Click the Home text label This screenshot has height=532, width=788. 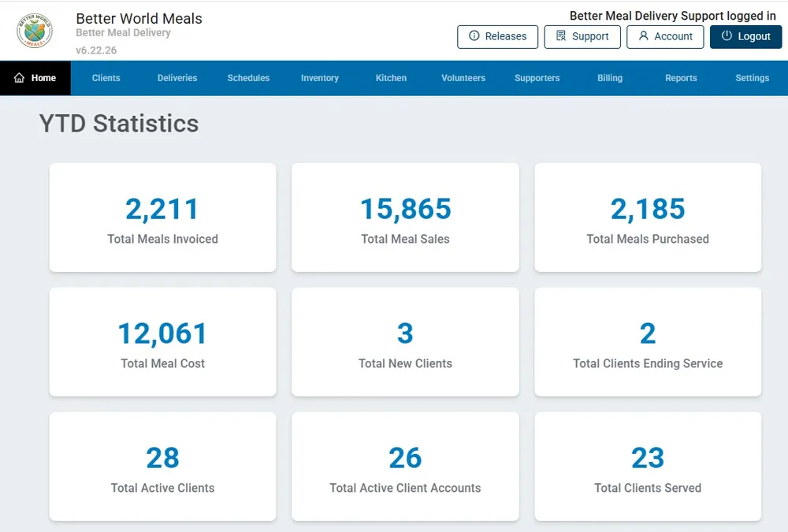43,78
